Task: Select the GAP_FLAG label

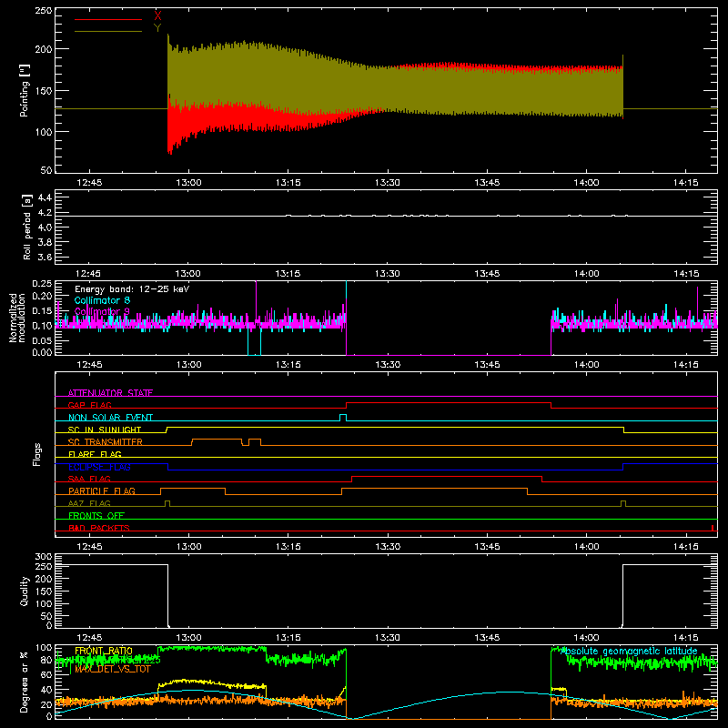Action: tap(90, 405)
